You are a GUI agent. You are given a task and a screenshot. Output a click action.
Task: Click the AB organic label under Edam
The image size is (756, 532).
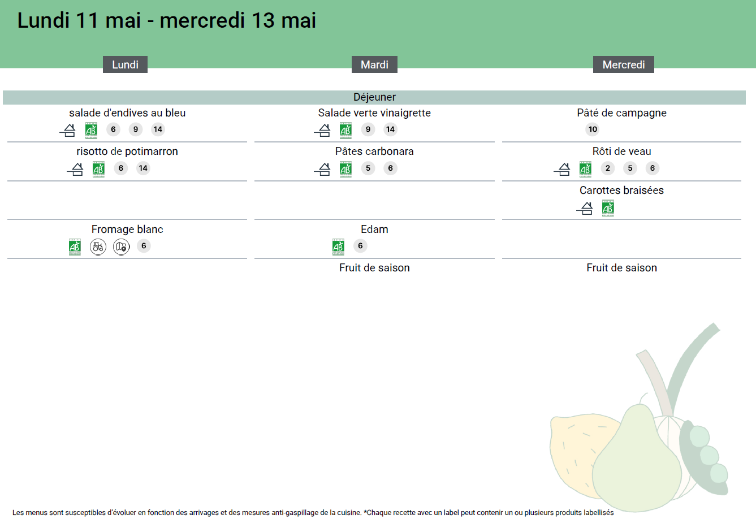tap(338, 246)
